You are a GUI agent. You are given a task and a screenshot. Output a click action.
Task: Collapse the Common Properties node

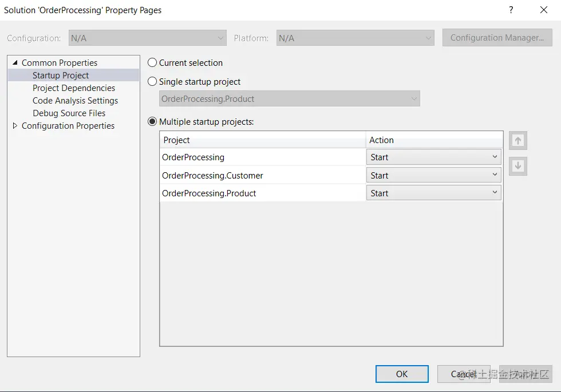coord(14,62)
